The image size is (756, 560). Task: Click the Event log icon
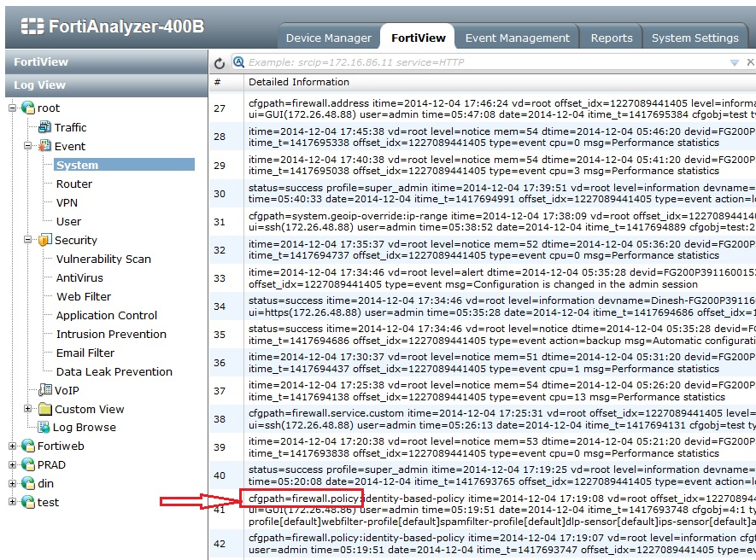tap(44, 145)
